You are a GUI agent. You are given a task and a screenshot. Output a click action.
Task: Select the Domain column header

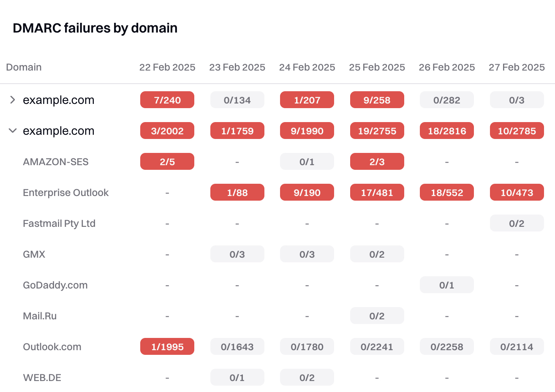click(24, 67)
